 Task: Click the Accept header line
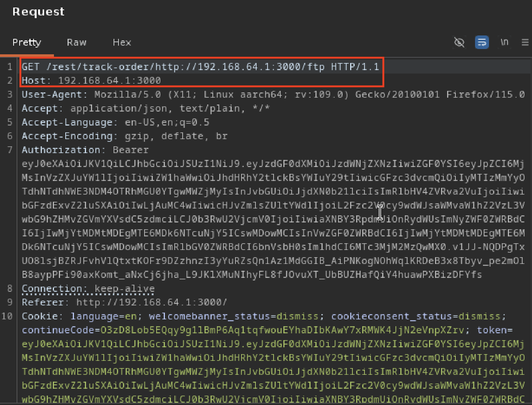[x=146, y=108]
